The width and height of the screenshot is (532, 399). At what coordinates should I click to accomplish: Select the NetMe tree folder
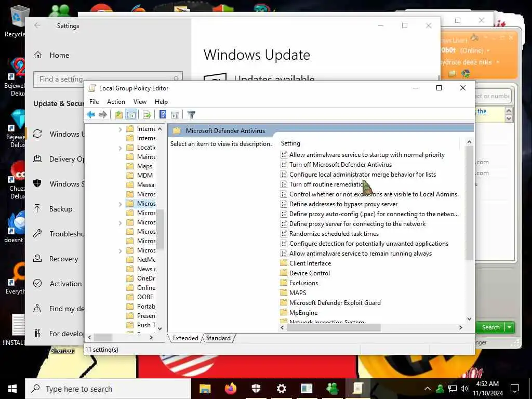coord(146,260)
